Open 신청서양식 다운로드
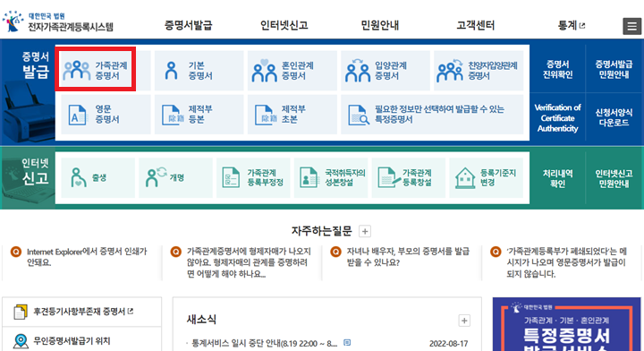The height and width of the screenshot is (351, 644). [614, 118]
